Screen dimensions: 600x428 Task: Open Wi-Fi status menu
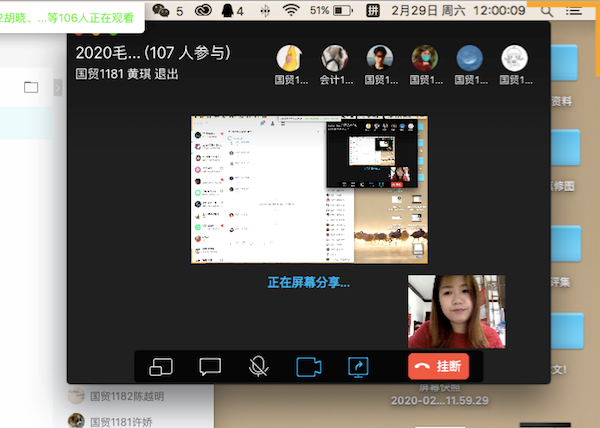pyautogui.click(x=291, y=10)
